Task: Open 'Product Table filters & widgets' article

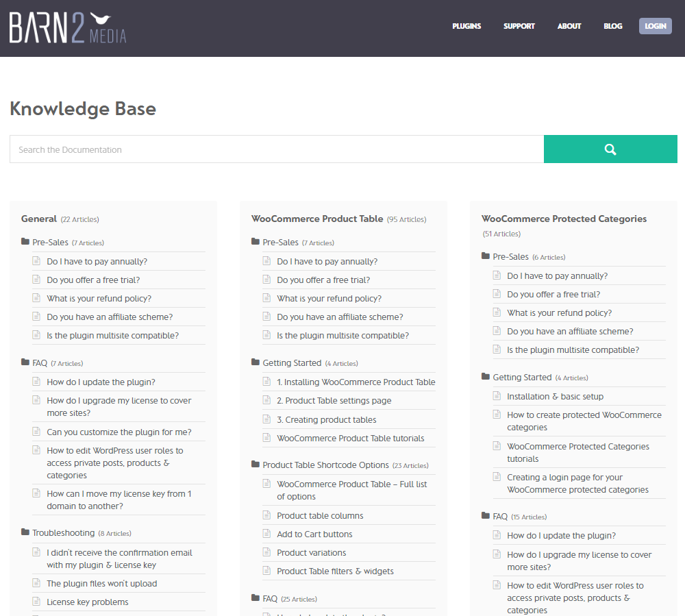Action: tap(335, 571)
